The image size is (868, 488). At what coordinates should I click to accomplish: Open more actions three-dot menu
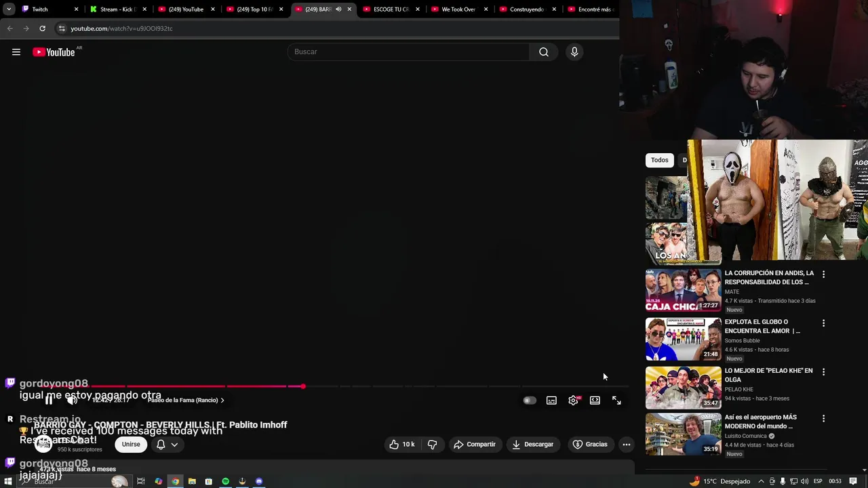coord(627,445)
